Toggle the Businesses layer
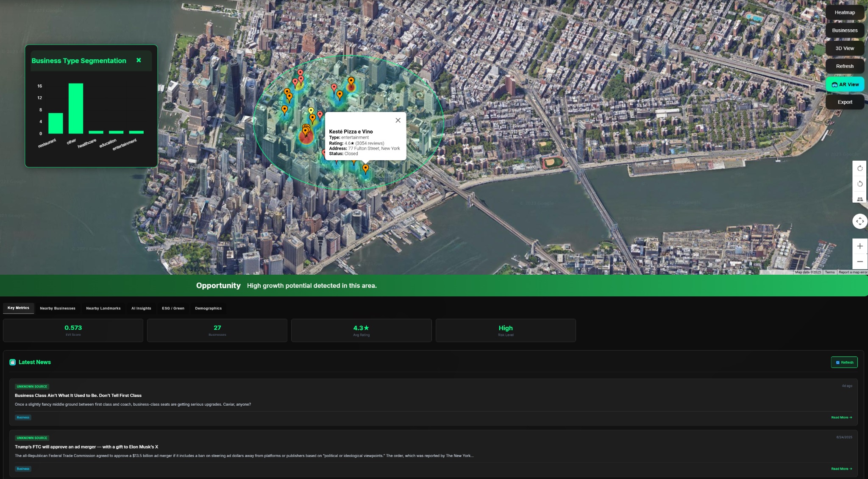Screen dimensions: 868x479 point(844,30)
